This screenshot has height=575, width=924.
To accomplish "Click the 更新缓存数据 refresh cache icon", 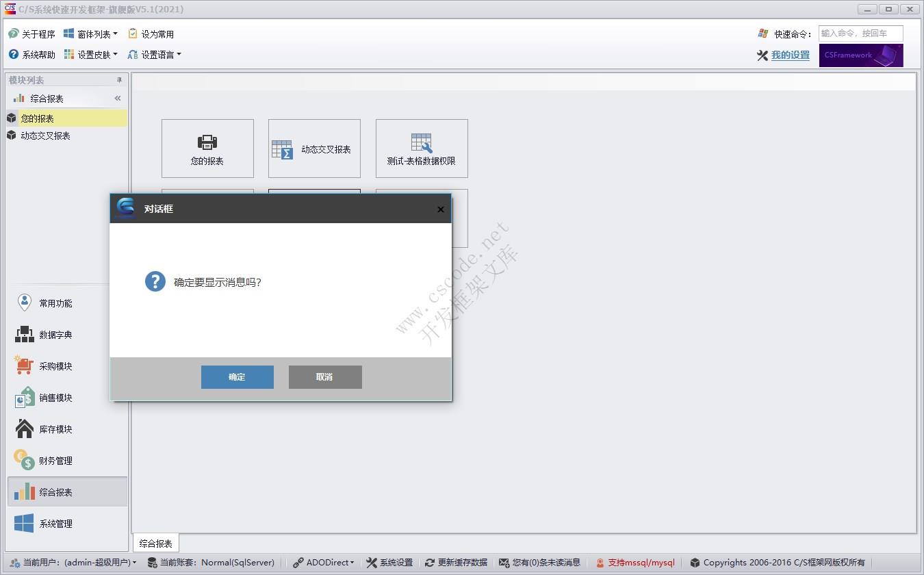I will (x=456, y=562).
